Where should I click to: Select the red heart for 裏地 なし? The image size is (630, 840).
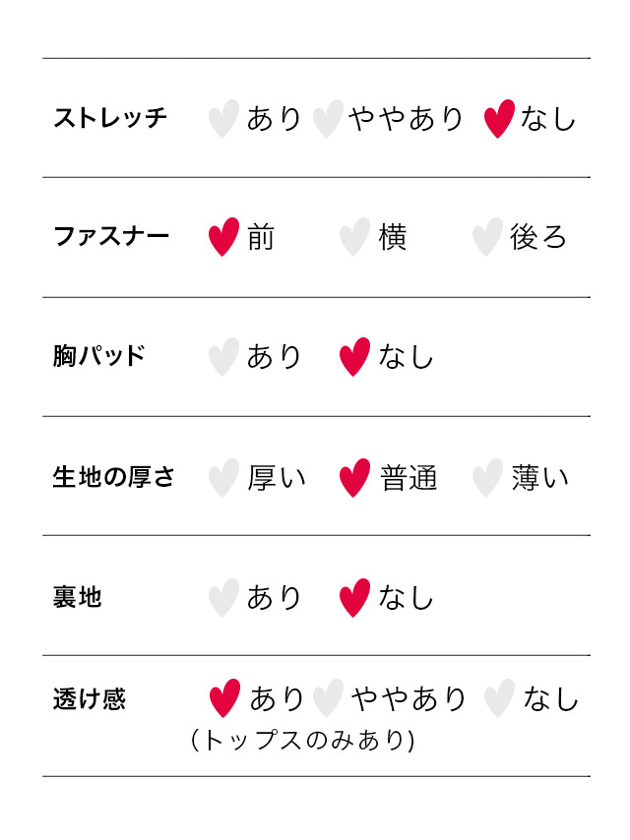coord(354,598)
